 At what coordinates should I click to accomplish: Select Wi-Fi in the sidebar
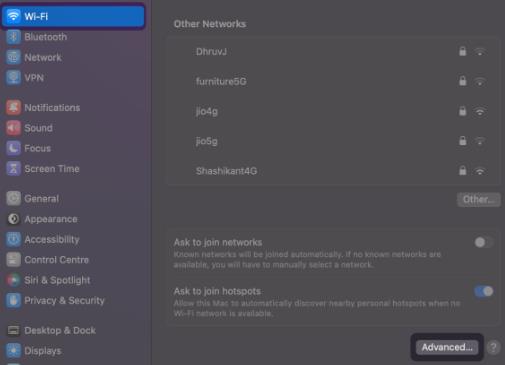(x=73, y=16)
